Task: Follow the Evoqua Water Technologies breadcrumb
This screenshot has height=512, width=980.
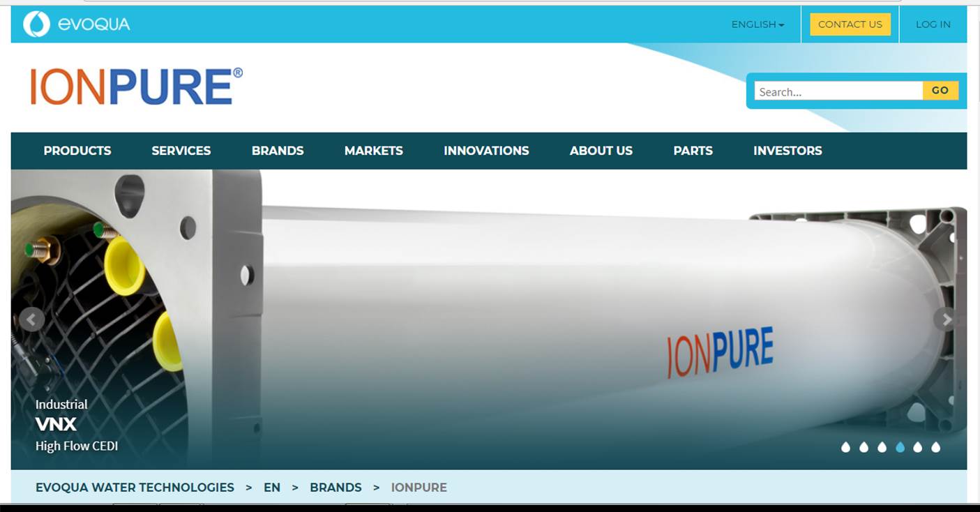Action: click(135, 488)
